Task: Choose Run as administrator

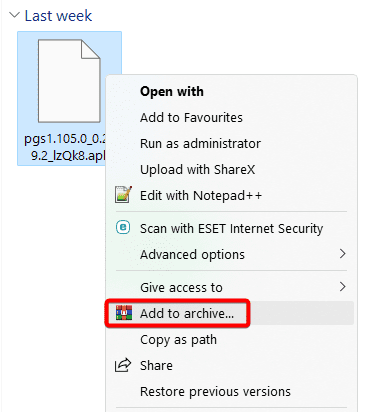Action: click(200, 143)
